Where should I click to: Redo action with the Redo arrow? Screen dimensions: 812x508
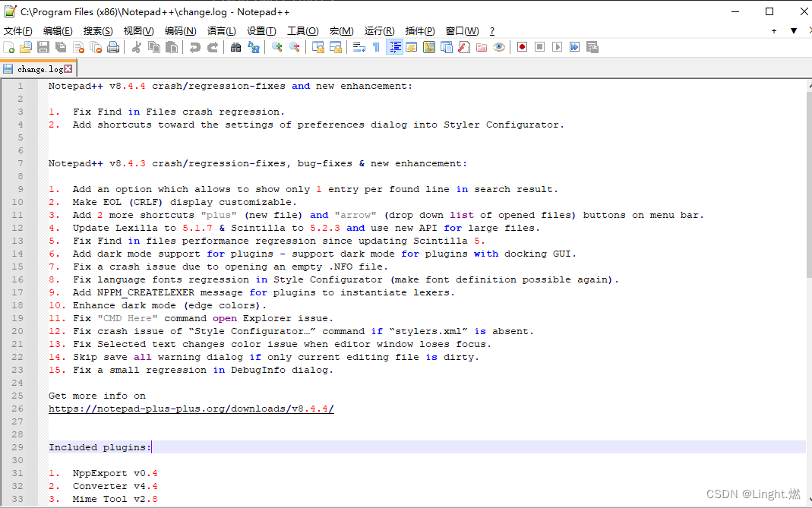(213, 48)
